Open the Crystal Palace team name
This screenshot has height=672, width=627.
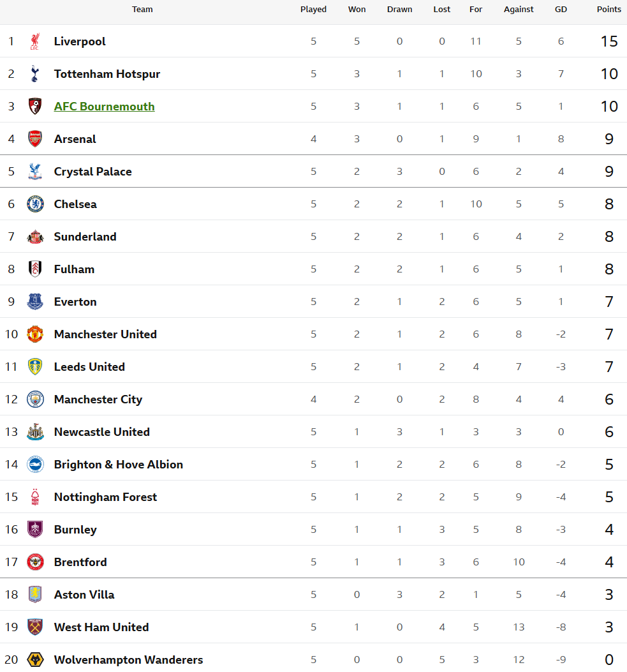[93, 172]
